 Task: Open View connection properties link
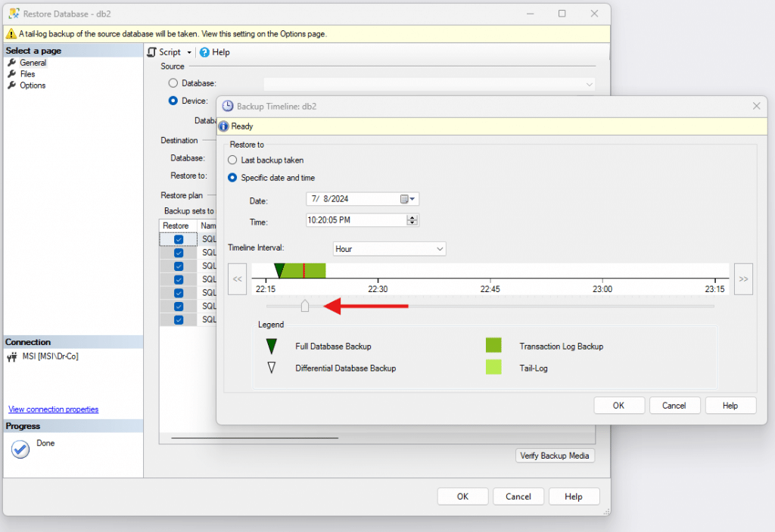pos(53,409)
